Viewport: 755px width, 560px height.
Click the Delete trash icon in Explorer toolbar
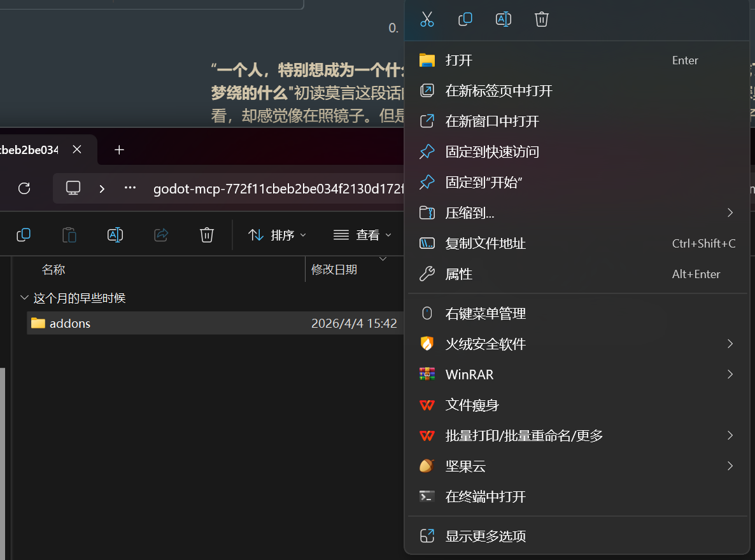[x=207, y=235]
